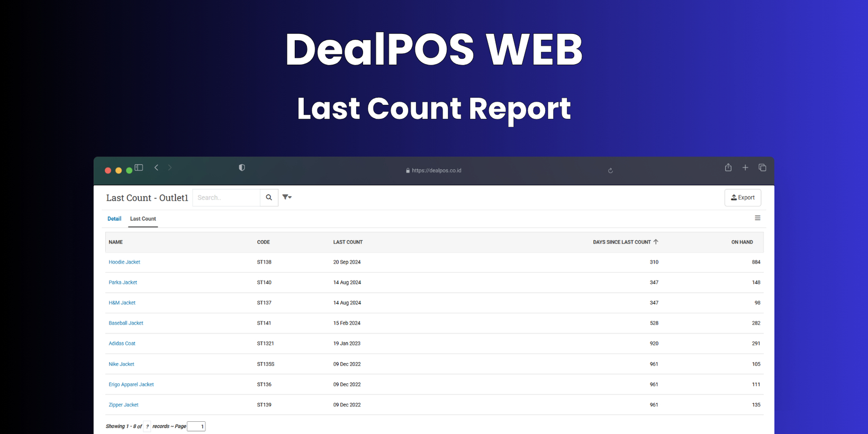The width and height of the screenshot is (868, 434).
Task: Sort by the Name column header
Action: [116, 242]
